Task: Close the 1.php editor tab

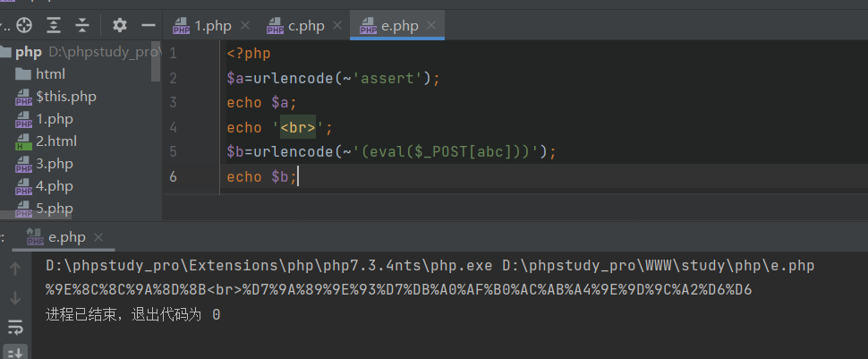Action: [x=245, y=25]
